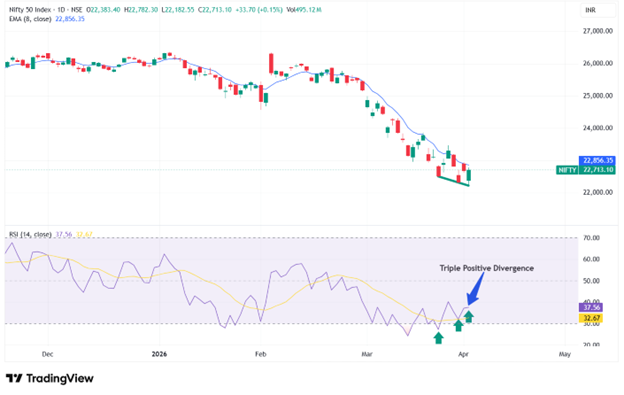Click the Low value L22,182.55
This screenshot has height=395, width=624.
178,10
